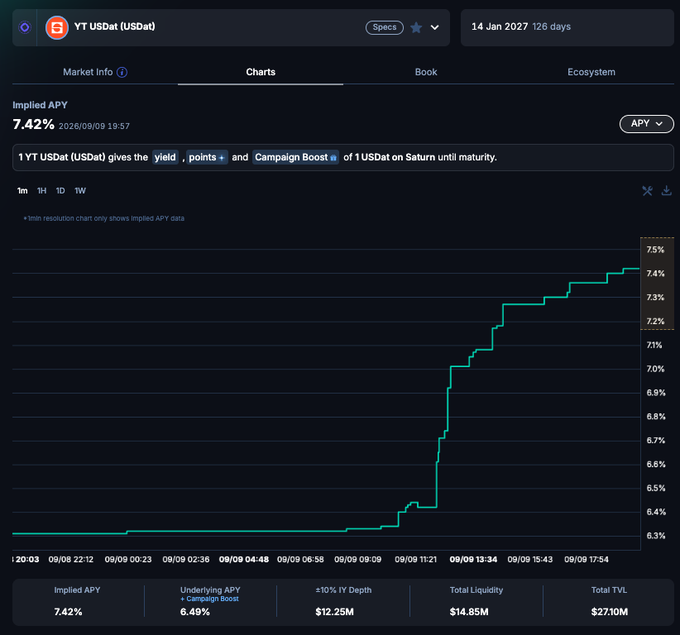This screenshot has width=680, height=635.
Task: Click the purple network icon beside the token
Action: click(25, 27)
